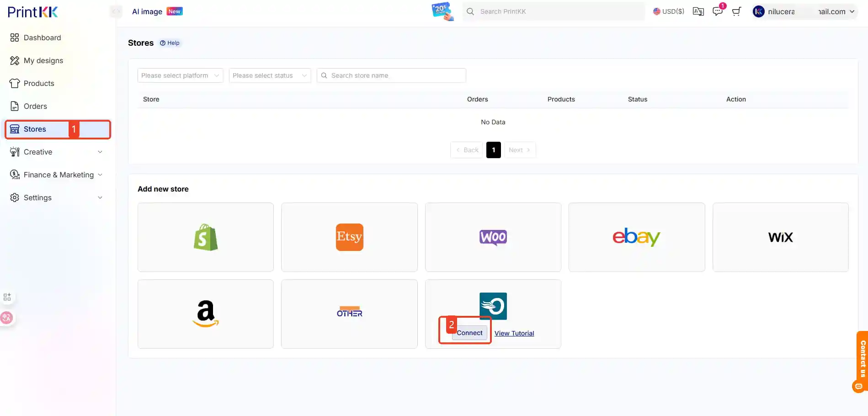Expand Finance & Marketing menu

pos(58,175)
